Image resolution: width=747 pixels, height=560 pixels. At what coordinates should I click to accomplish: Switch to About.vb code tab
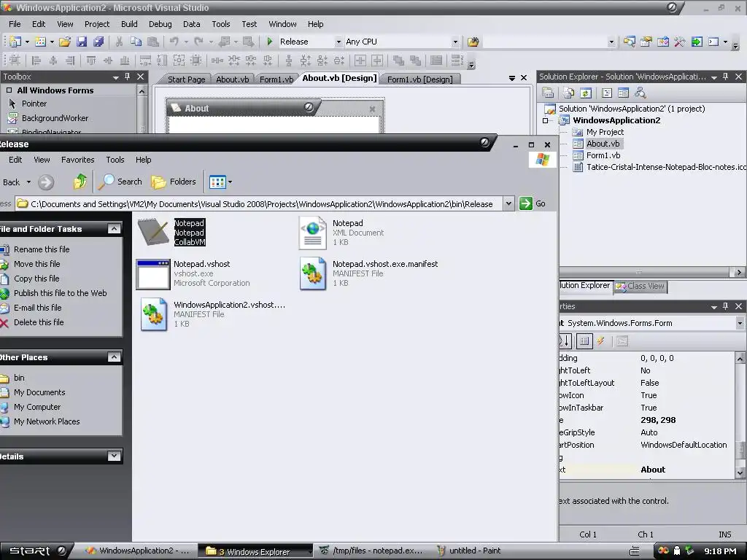232,79
